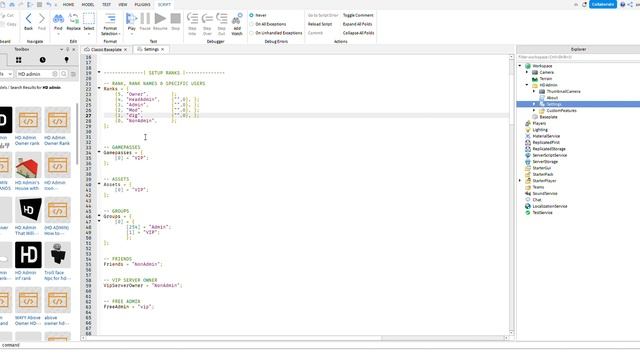
Task: Click the Explorer filter workspace field
Action: pos(578,57)
